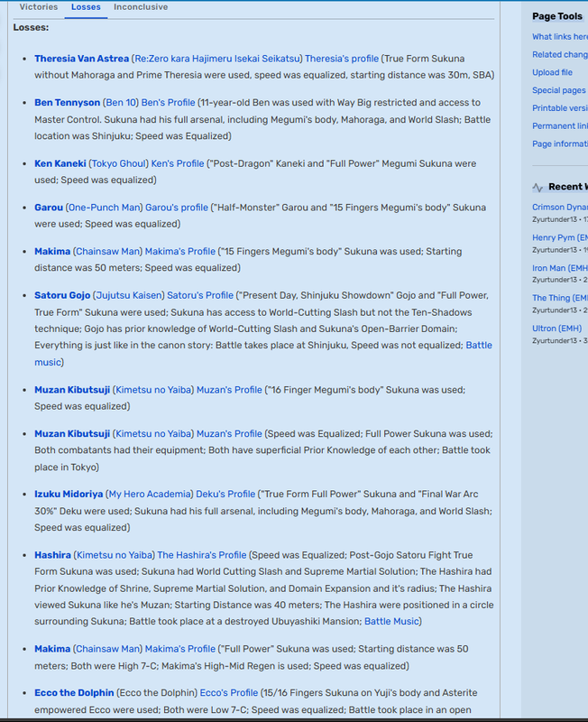Open Ben's Profile link
This screenshot has height=722, width=588.
[168, 103]
